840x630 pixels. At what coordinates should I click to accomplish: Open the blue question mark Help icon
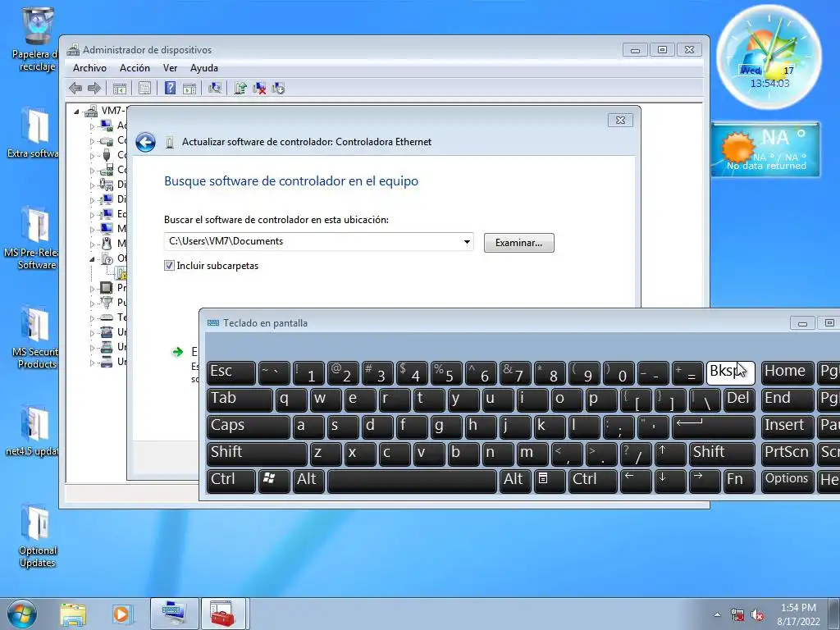point(170,89)
